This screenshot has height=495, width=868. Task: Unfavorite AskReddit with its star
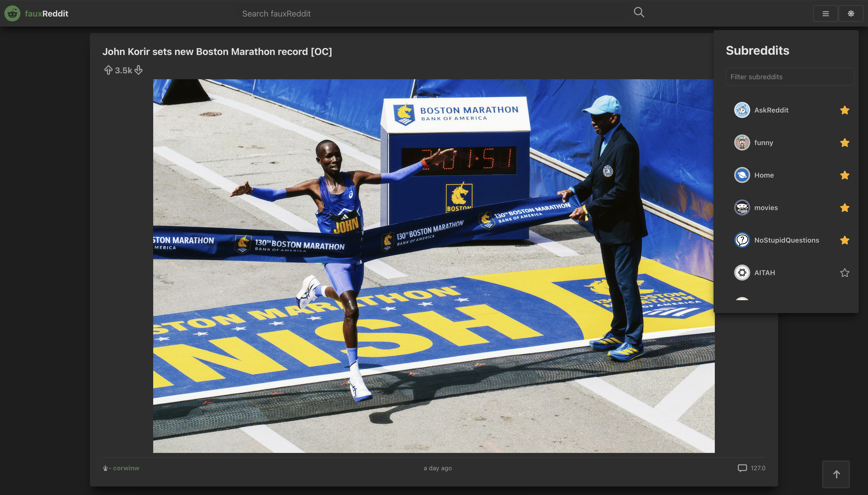click(844, 110)
